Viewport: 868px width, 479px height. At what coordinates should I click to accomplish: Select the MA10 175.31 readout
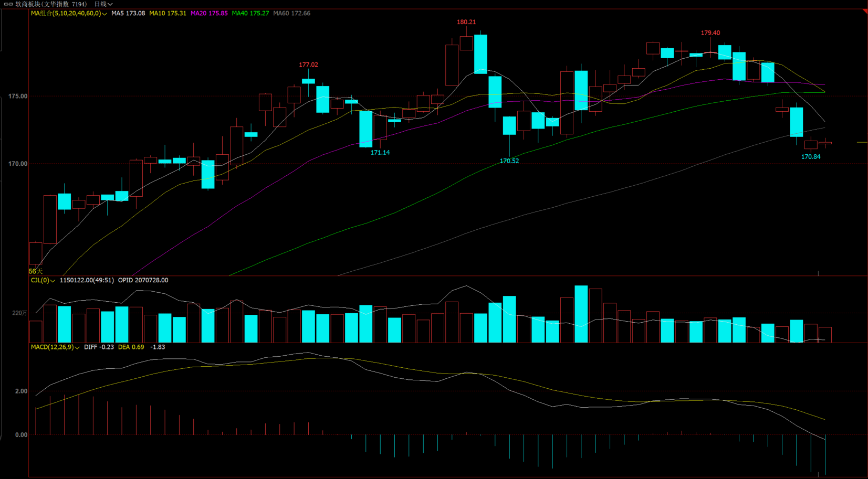tap(168, 13)
